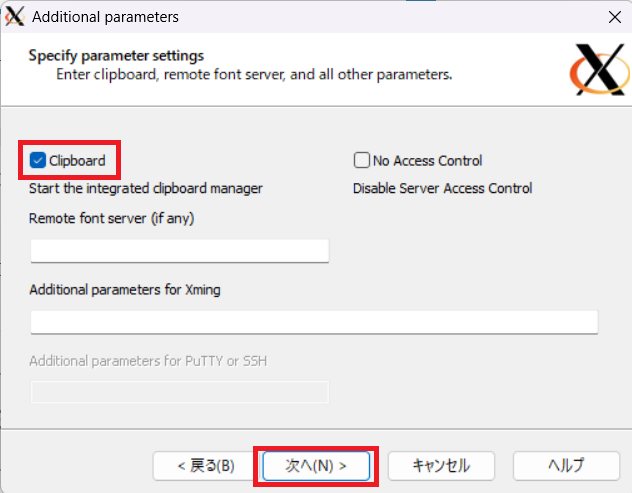Open help with the ヘルプ button
The image size is (632, 493).
point(565,465)
